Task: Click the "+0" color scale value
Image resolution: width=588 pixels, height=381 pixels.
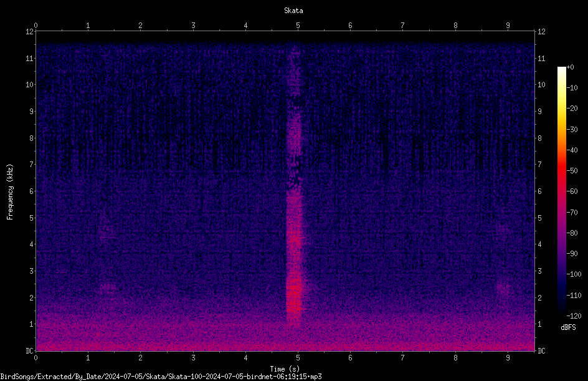Action: 570,67
